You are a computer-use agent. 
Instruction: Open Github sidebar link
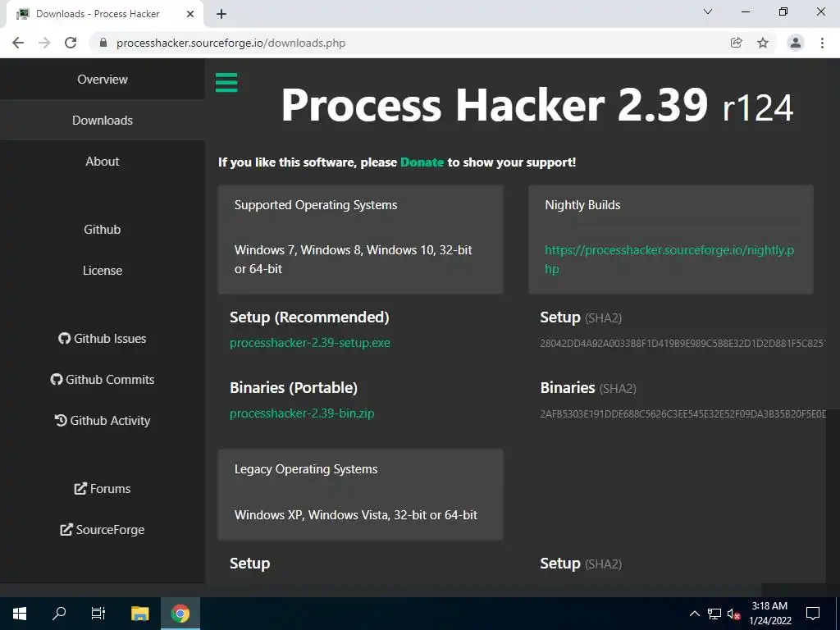(103, 230)
